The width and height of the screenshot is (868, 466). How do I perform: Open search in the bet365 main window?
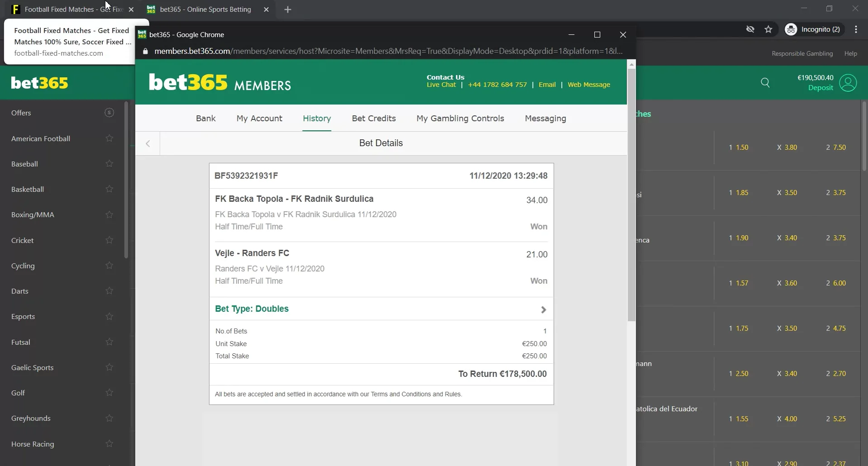[765, 83]
